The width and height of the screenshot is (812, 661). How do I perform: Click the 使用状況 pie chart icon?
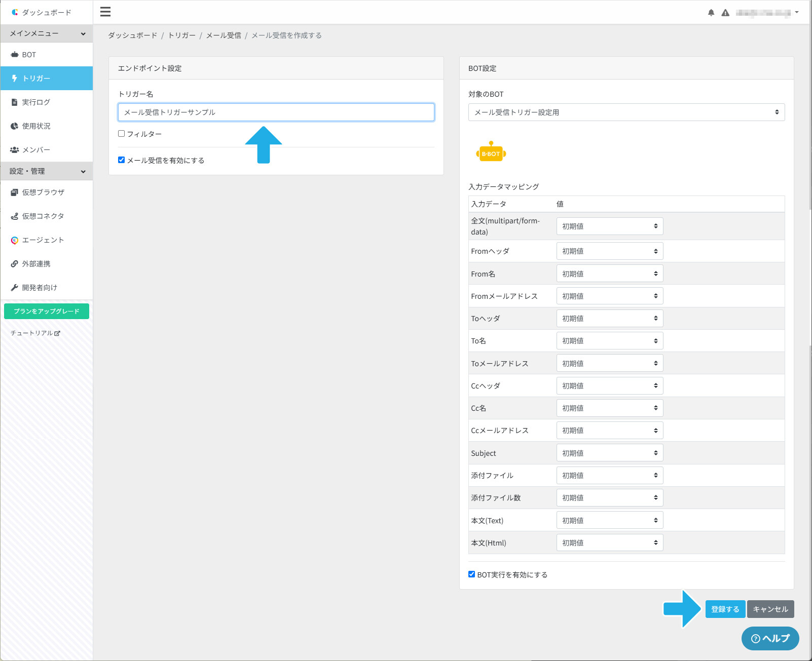[x=14, y=126]
